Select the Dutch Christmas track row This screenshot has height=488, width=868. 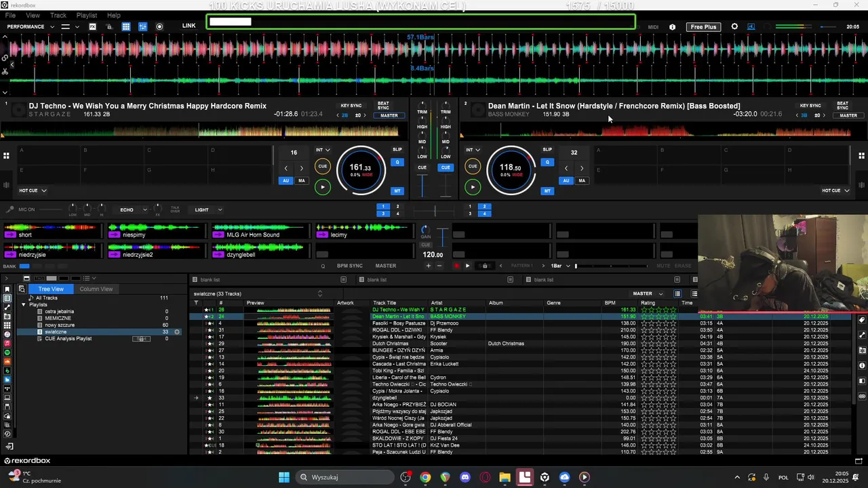520,344
